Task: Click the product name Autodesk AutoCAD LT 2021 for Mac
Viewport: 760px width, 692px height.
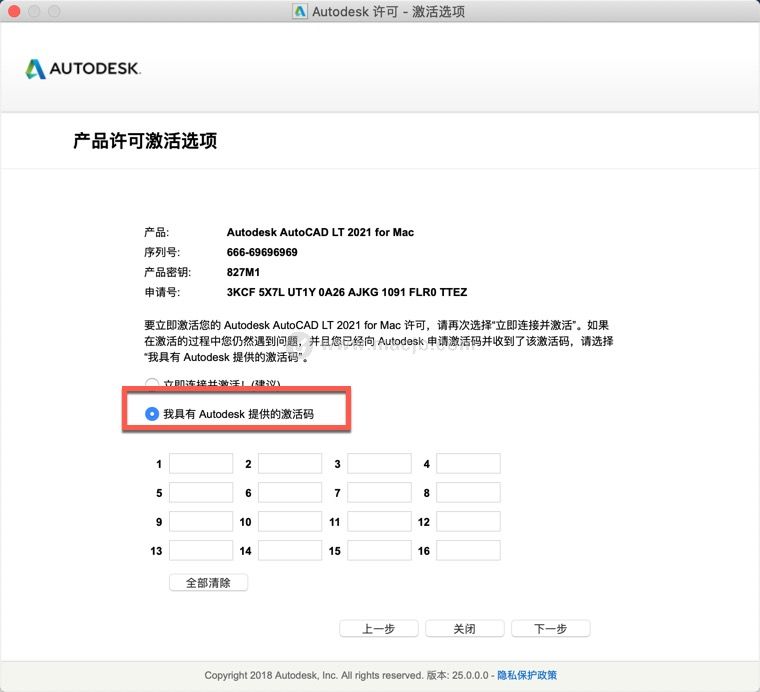Action: (x=320, y=232)
